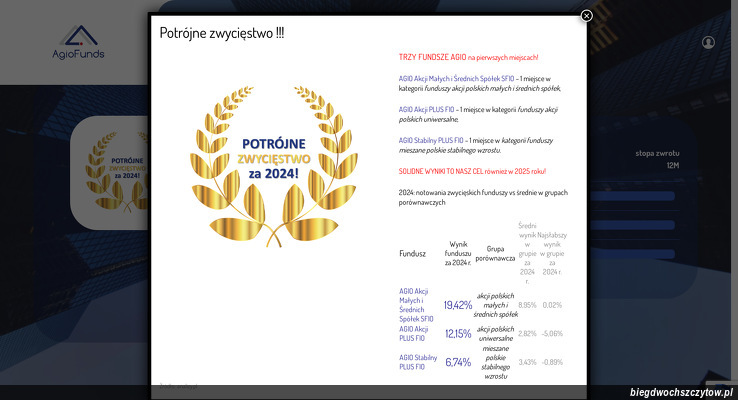Click the 6,74% fund result value
The width and height of the screenshot is (738, 400).
[458, 362]
